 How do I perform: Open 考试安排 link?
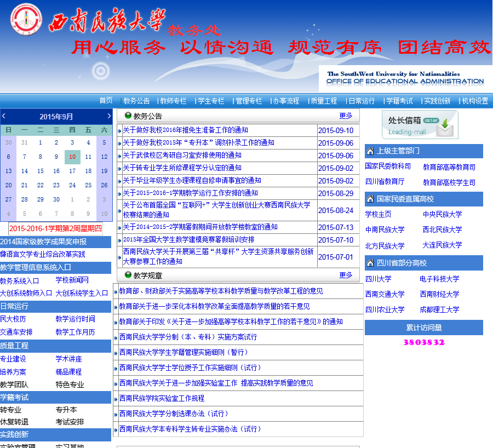pos(70,422)
